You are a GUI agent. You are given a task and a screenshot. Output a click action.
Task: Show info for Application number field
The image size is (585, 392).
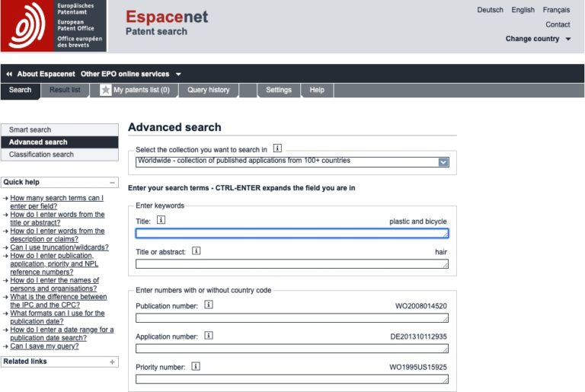[x=209, y=336]
